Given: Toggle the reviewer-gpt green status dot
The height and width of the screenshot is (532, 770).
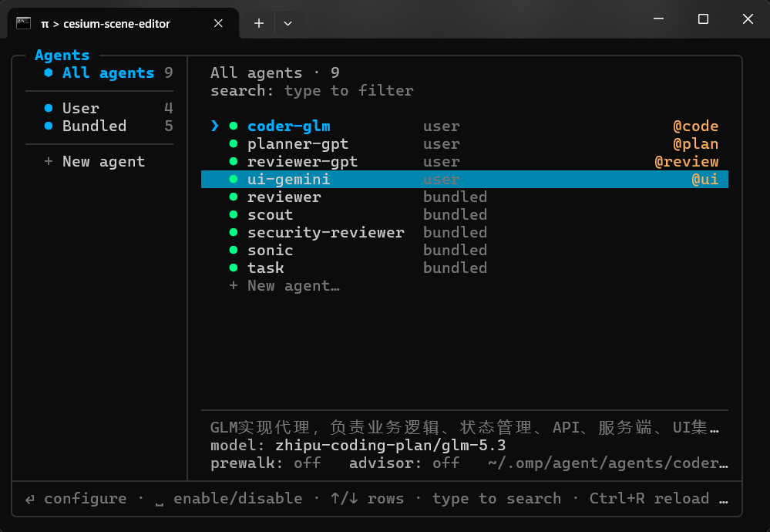Looking at the screenshot, I should click(x=234, y=162).
